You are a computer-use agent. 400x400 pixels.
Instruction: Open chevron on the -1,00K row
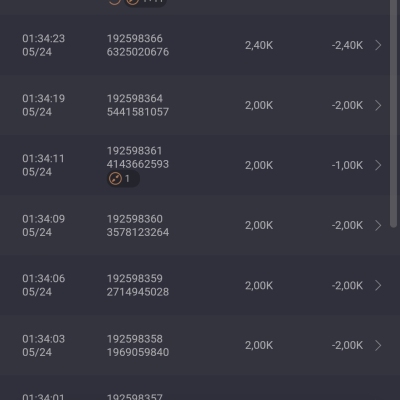point(378,165)
